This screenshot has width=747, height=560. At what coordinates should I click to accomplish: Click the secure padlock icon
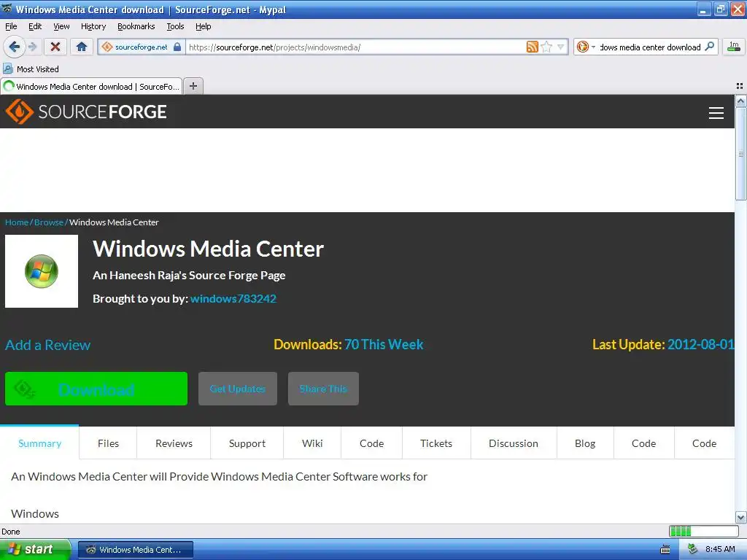tap(177, 47)
